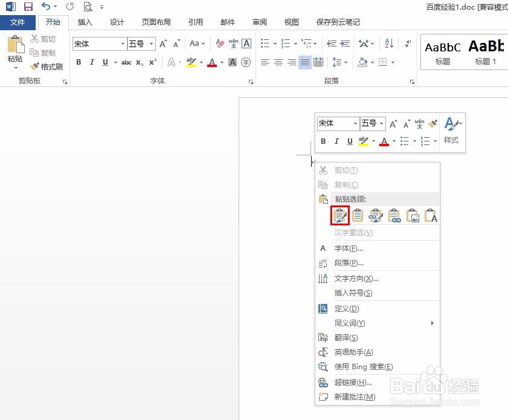Apply the Character Border icon
This screenshot has width=508, height=420.
pyautogui.click(x=246, y=43)
